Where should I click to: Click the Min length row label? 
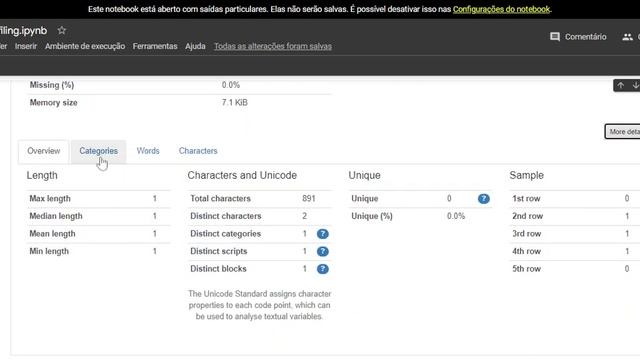49,251
